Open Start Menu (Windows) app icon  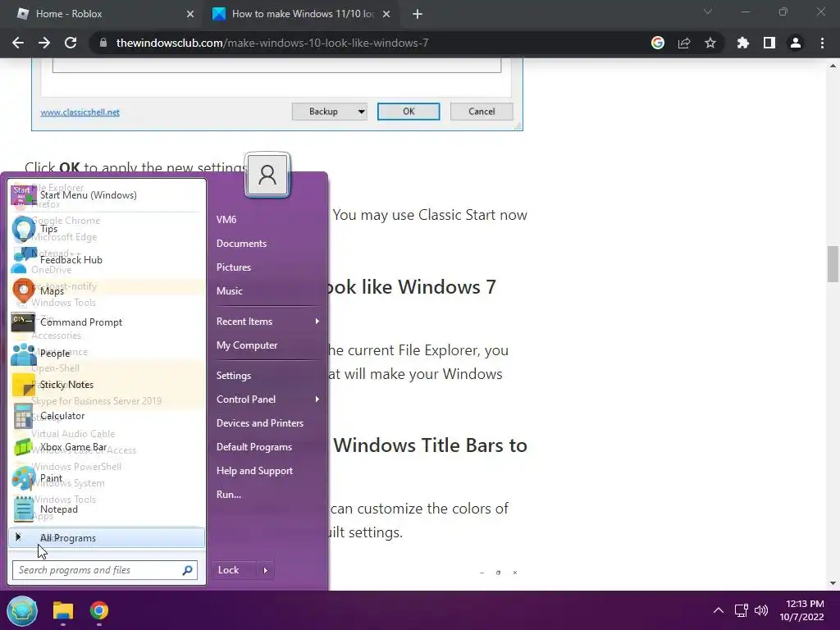(23, 195)
